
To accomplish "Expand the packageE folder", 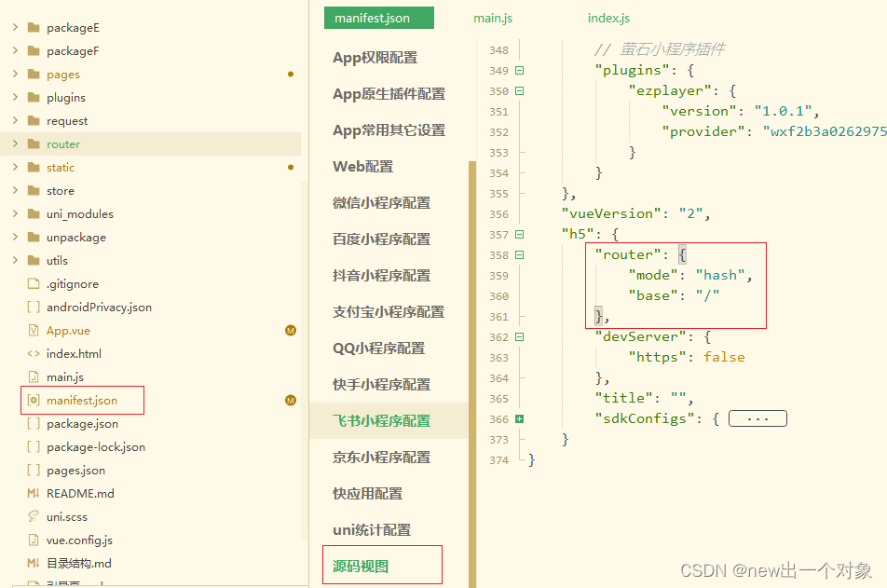I will coord(13,27).
